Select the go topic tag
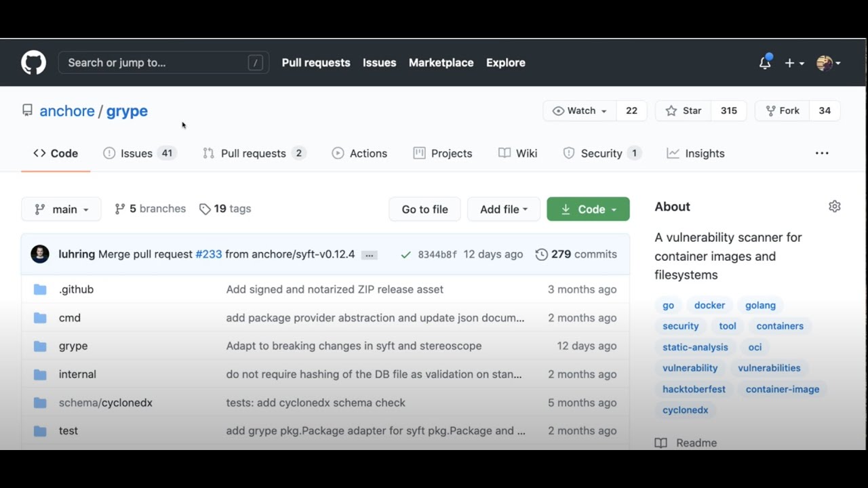868x488 pixels. pos(669,306)
